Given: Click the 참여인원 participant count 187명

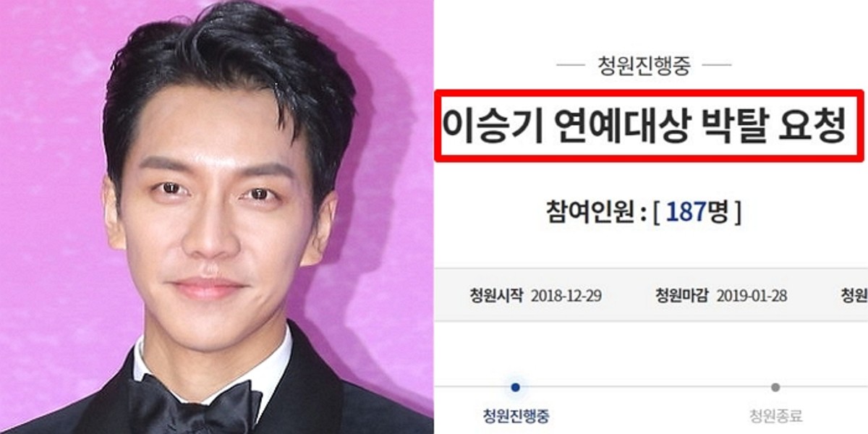Looking at the screenshot, I should 644,212.
